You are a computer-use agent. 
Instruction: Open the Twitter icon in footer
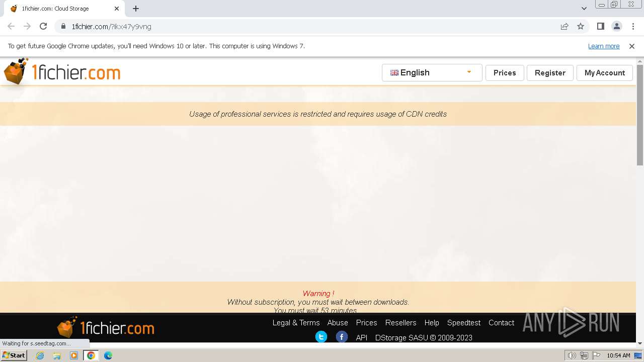pyautogui.click(x=321, y=337)
